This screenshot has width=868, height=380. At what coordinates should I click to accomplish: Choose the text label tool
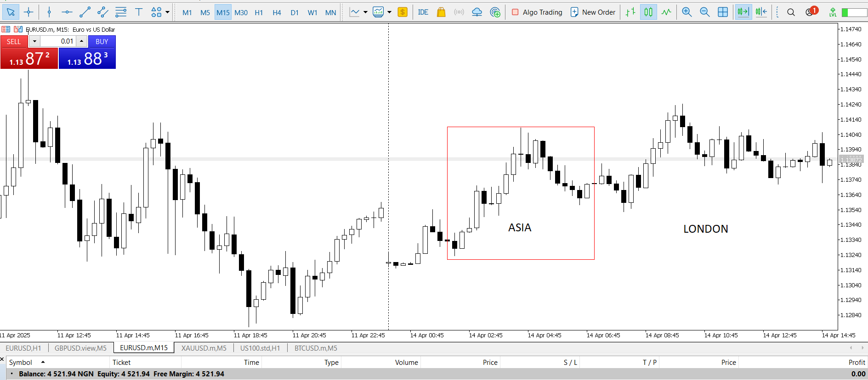click(139, 12)
